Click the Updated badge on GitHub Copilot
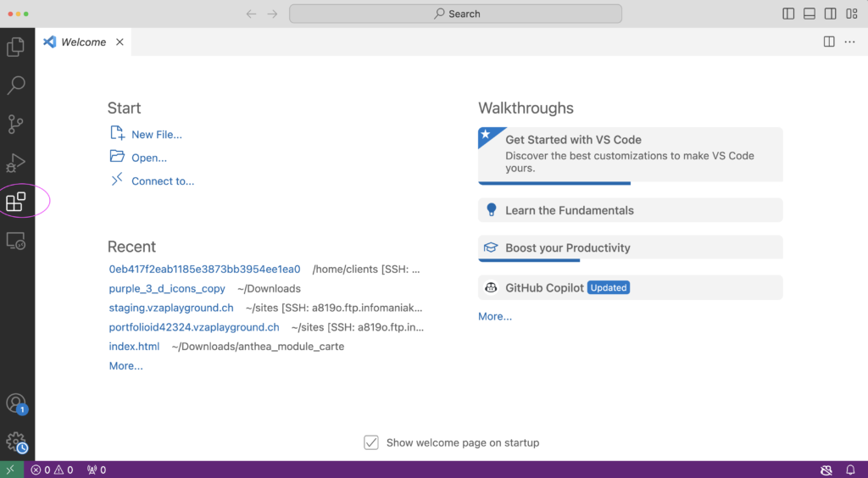868x478 pixels. click(609, 287)
